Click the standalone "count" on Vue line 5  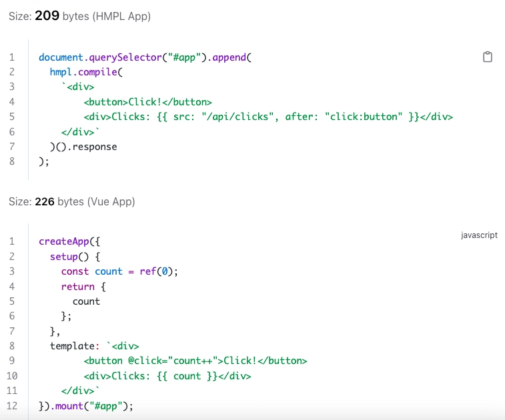tap(86, 301)
